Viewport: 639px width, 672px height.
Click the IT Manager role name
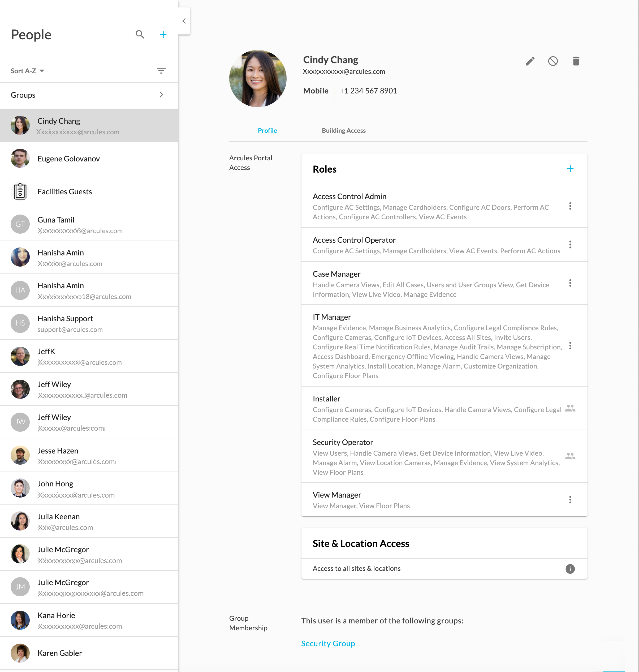[x=332, y=317]
